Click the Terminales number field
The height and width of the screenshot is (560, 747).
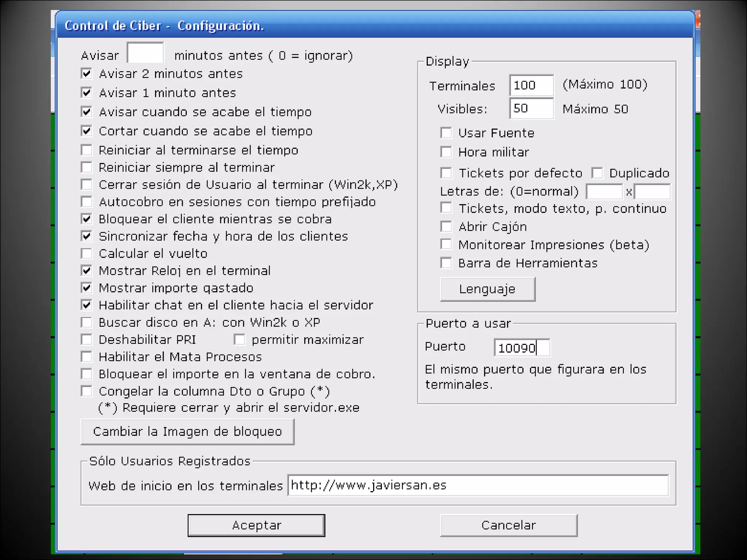531,85
